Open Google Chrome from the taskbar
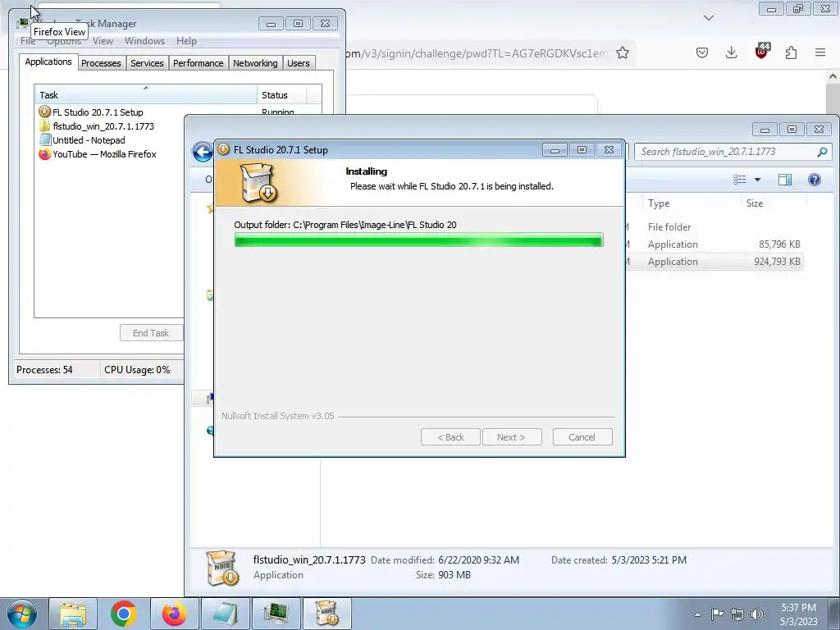840x630 pixels. point(124,614)
